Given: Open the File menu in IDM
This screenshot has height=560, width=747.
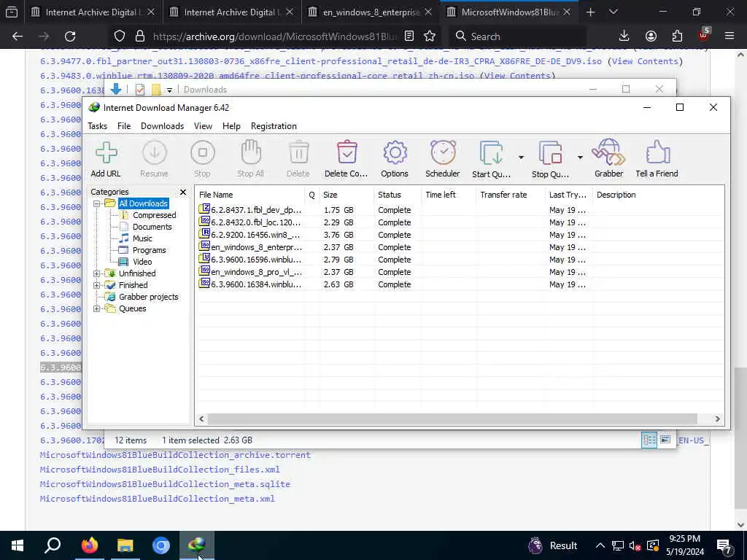Looking at the screenshot, I should [x=124, y=126].
